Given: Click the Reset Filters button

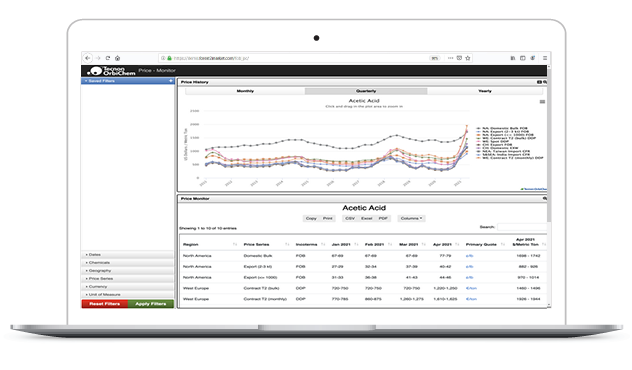Looking at the screenshot, I should tap(105, 304).
